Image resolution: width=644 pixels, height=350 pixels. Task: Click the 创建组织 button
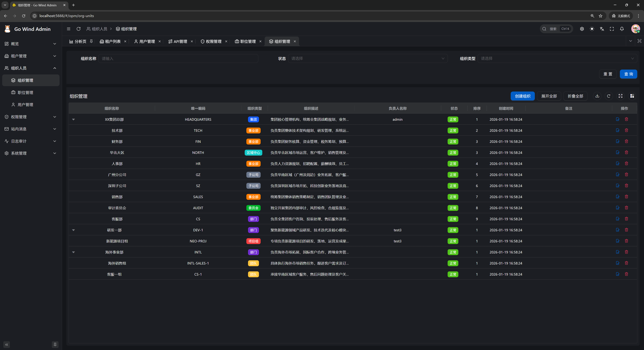(523, 96)
